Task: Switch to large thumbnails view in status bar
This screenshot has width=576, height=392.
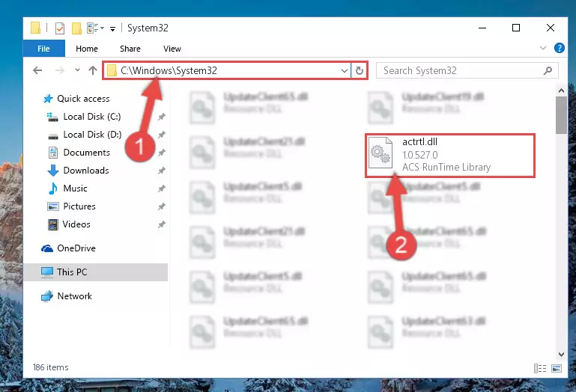Action: coord(557,368)
